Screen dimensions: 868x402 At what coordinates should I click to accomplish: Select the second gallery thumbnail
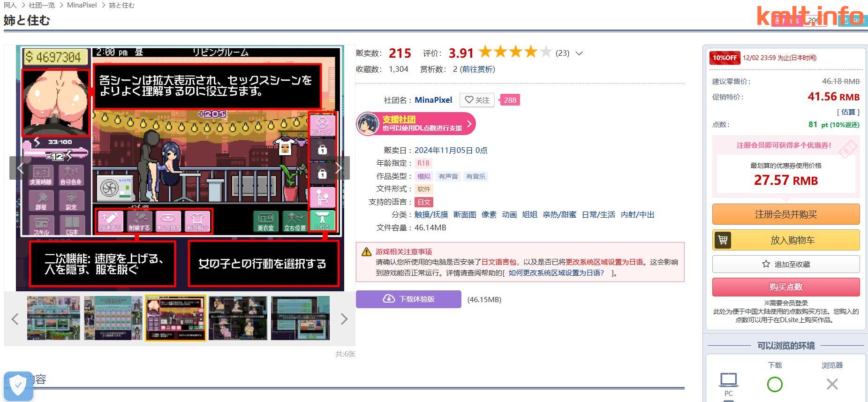(113, 318)
